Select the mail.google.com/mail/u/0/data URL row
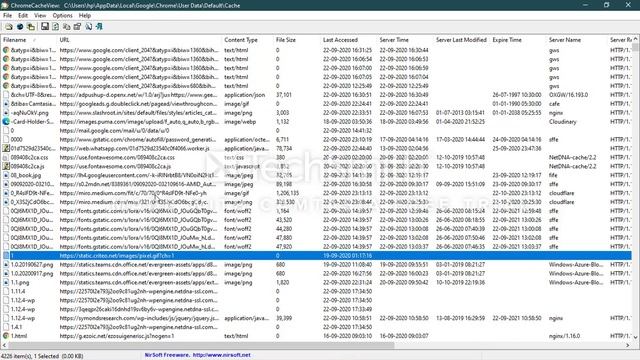Viewport: 640px width, 360px height. [114, 131]
